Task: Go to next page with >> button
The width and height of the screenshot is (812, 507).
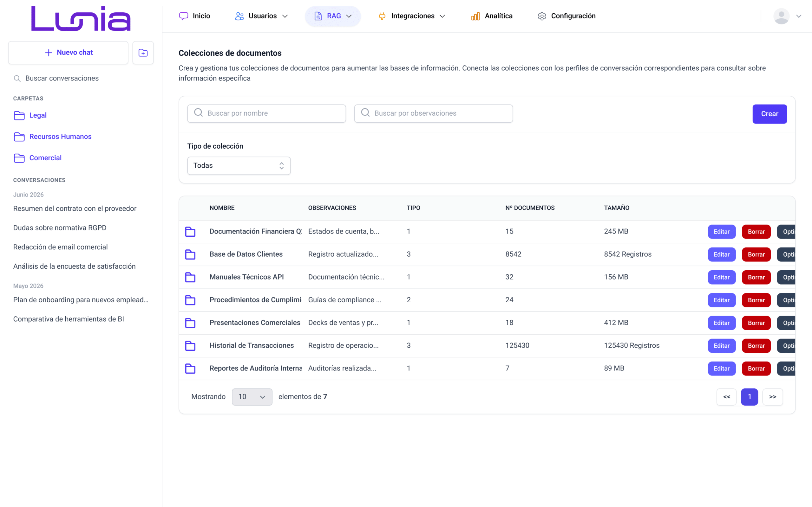Action: click(x=772, y=397)
